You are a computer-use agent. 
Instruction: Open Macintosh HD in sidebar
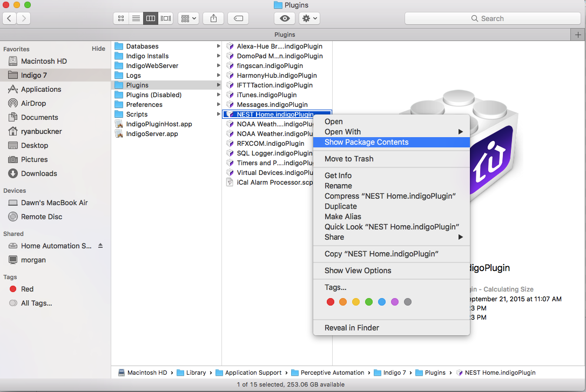pyautogui.click(x=55, y=62)
